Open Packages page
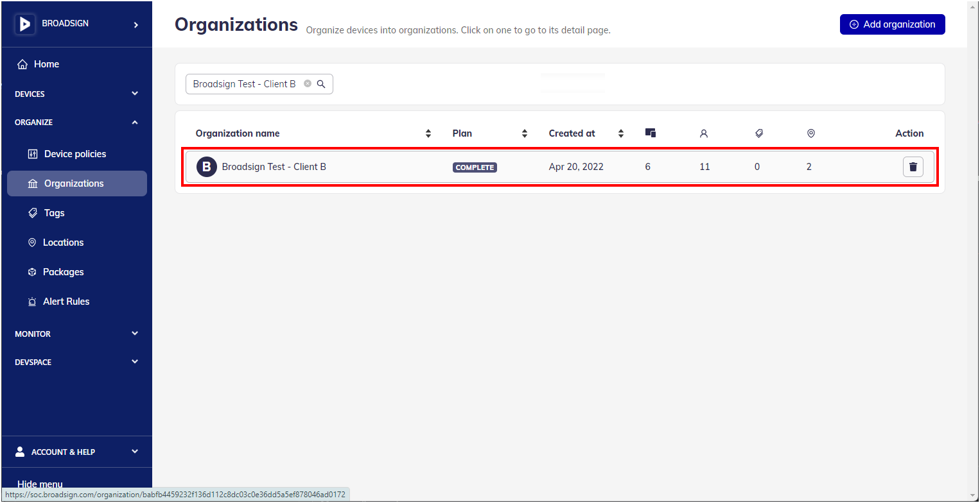Screen dimensions: 980x503 (63, 272)
